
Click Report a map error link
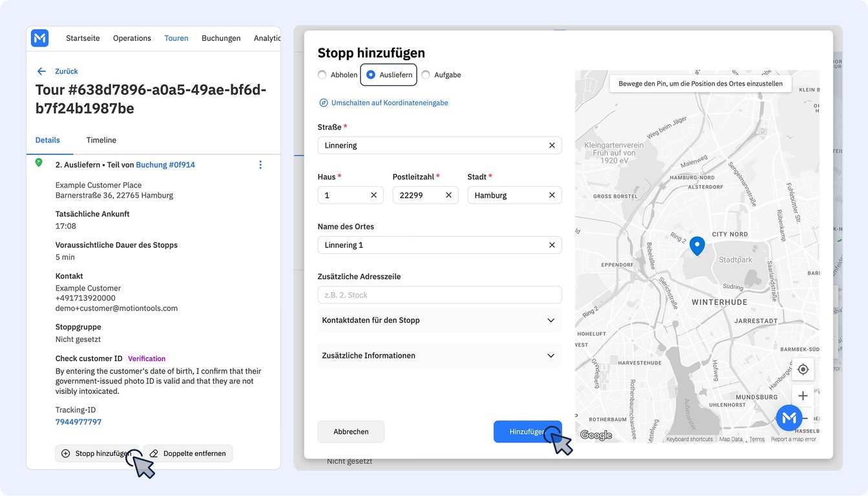point(794,439)
